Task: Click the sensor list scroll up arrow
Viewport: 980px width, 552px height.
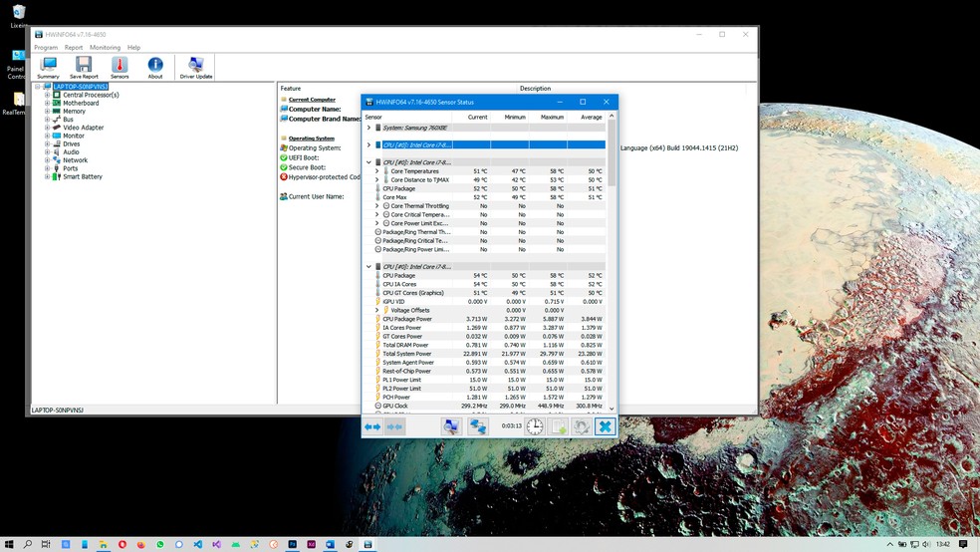Action: (x=612, y=116)
